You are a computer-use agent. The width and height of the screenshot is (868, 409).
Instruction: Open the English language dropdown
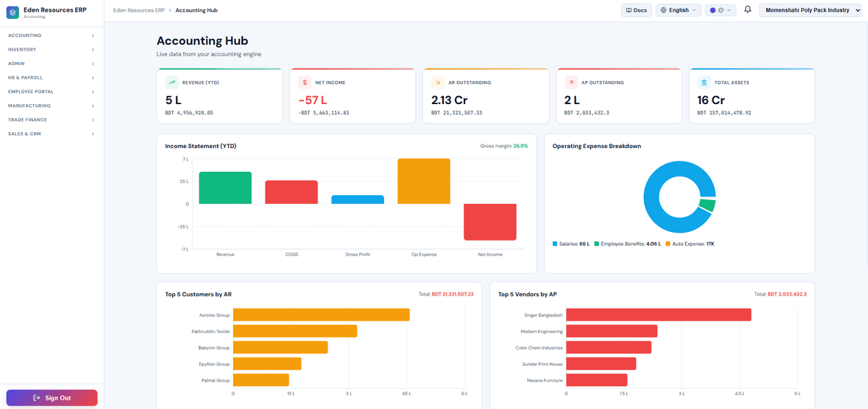click(678, 10)
